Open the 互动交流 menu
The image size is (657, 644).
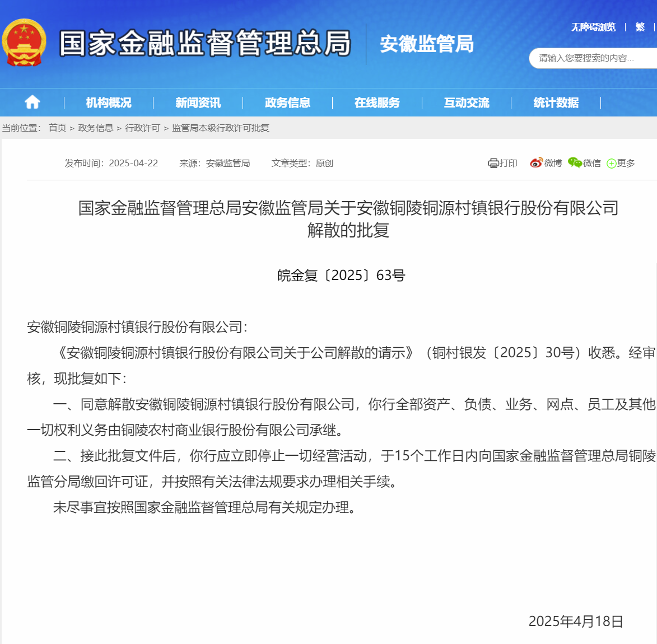pyautogui.click(x=467, y=102)
